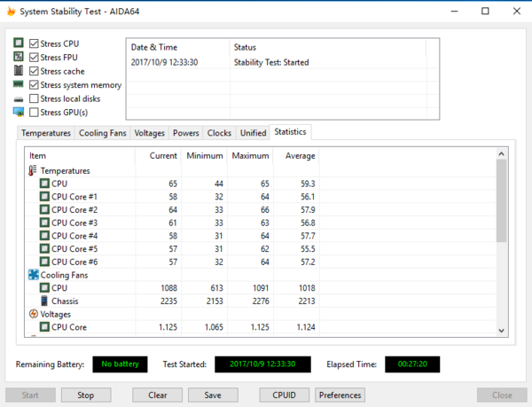The width and height of the screenshot is (532, 407).
Task: Click the Current column header
Action: [x=158, y=156]
